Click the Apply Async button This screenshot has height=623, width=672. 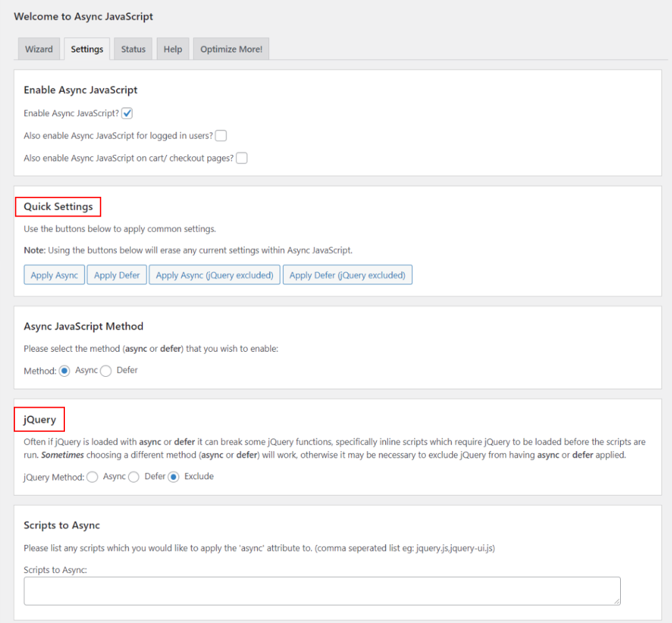pyautogui.click(x=54, y=274)
